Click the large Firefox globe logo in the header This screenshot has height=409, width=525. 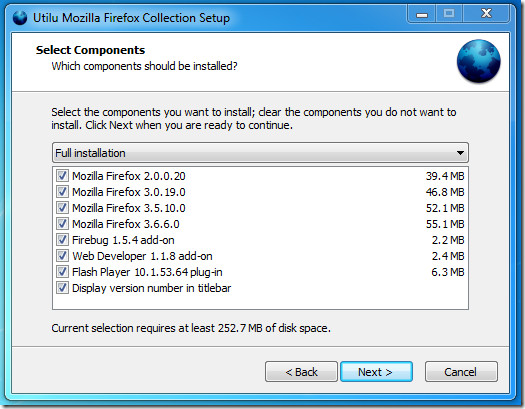pos(478,61)
